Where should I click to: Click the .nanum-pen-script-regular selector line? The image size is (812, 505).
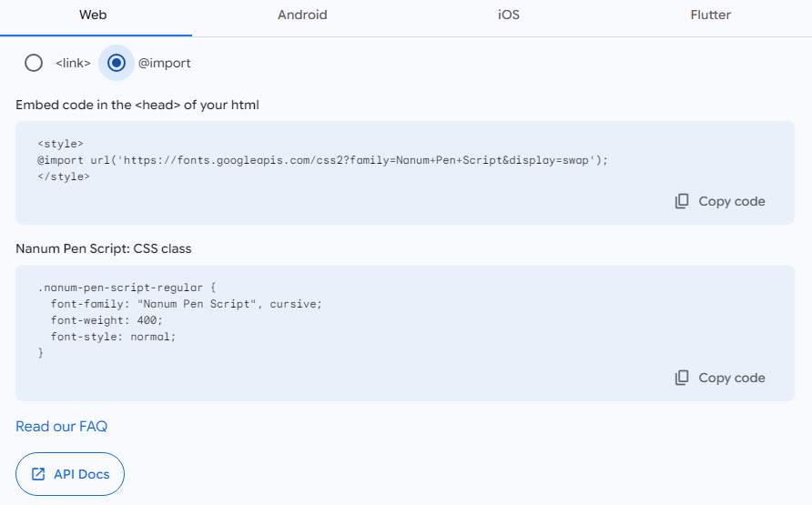127,287
